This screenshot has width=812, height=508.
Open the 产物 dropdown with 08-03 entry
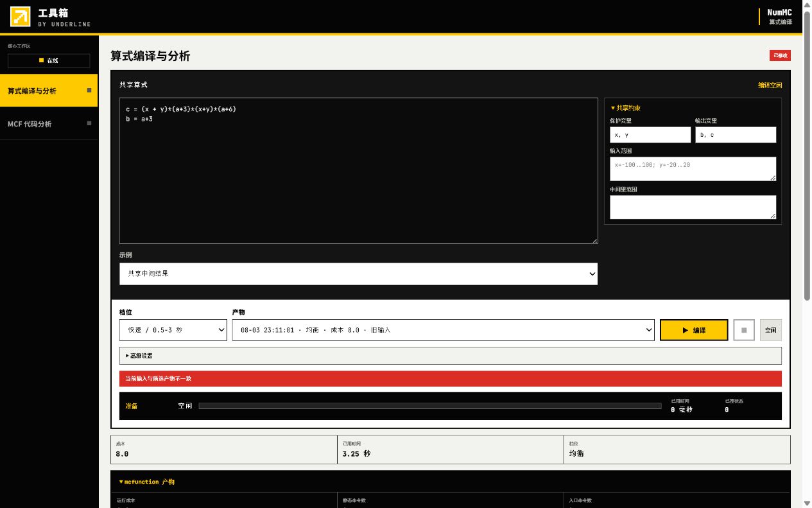443,330
